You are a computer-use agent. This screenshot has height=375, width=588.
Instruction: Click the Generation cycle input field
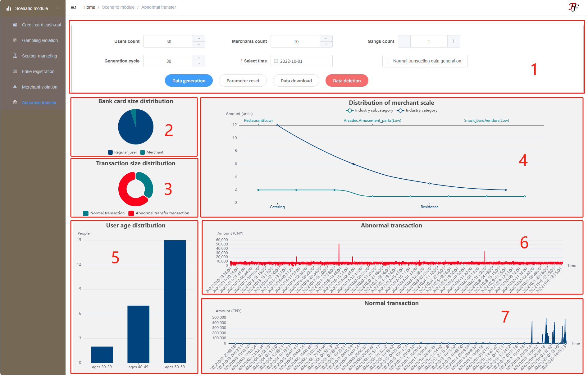pos(168,61)
